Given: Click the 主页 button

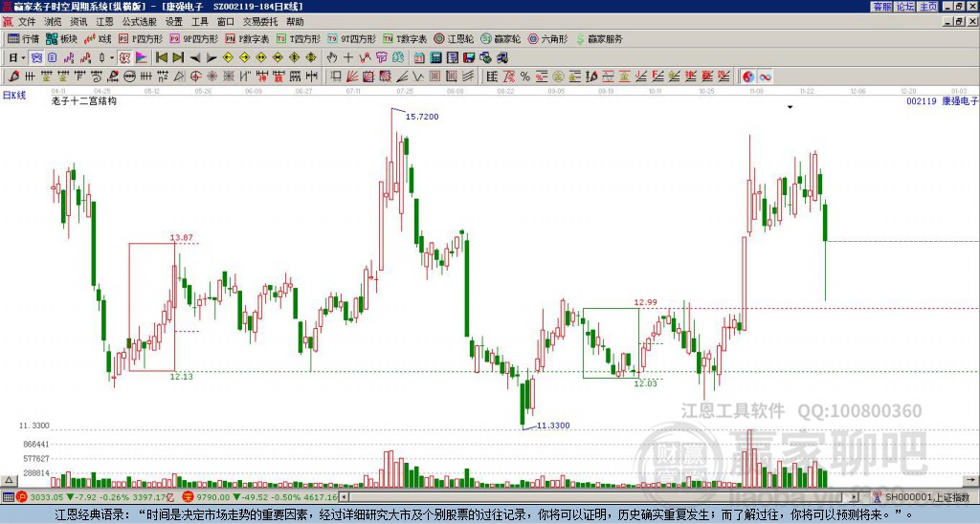Looking at the screenshot, I should [x=928, y=7].
